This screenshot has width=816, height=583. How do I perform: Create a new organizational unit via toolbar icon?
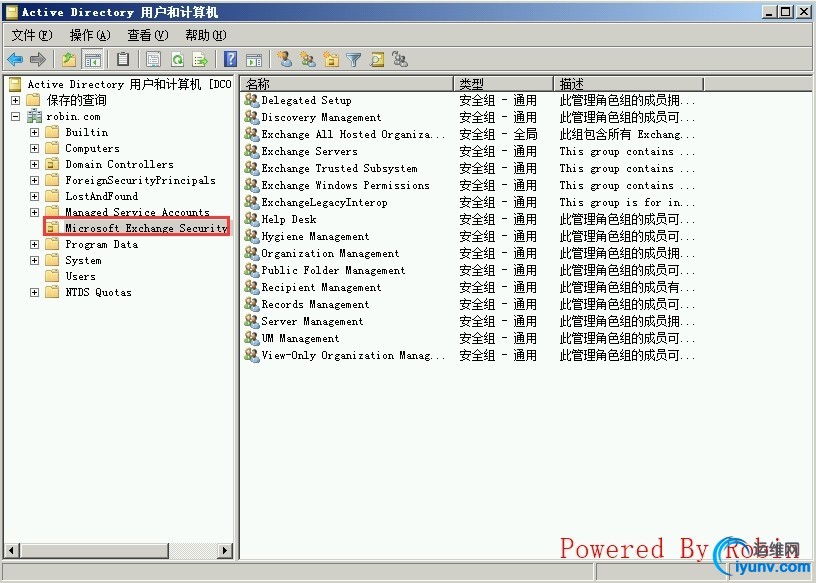330,59
